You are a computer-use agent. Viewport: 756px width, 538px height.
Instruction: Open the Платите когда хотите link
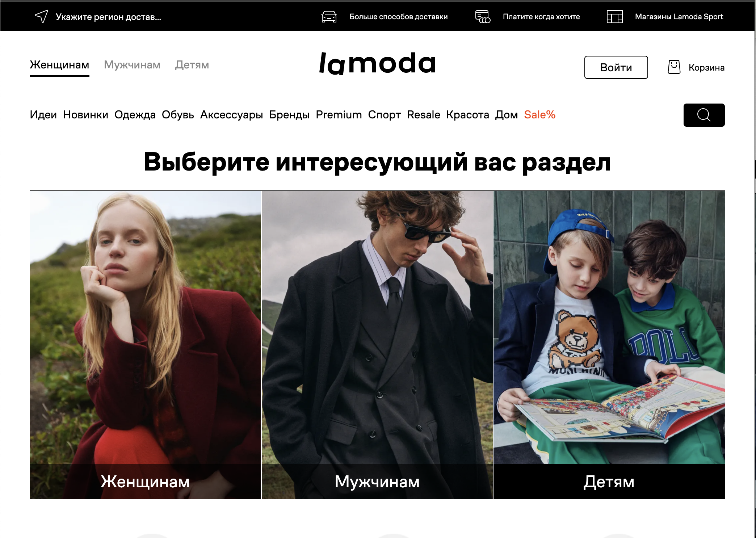pos(541,17)
